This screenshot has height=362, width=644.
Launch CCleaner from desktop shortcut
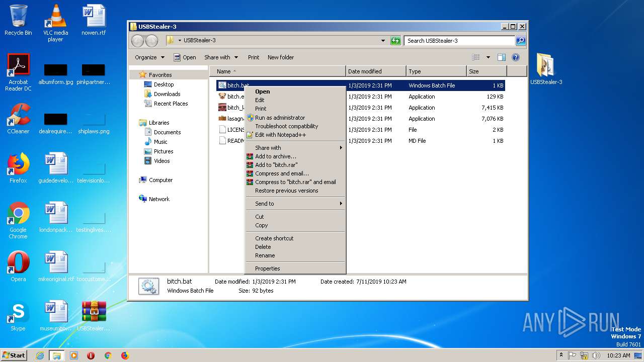click(x=18, y=119)
